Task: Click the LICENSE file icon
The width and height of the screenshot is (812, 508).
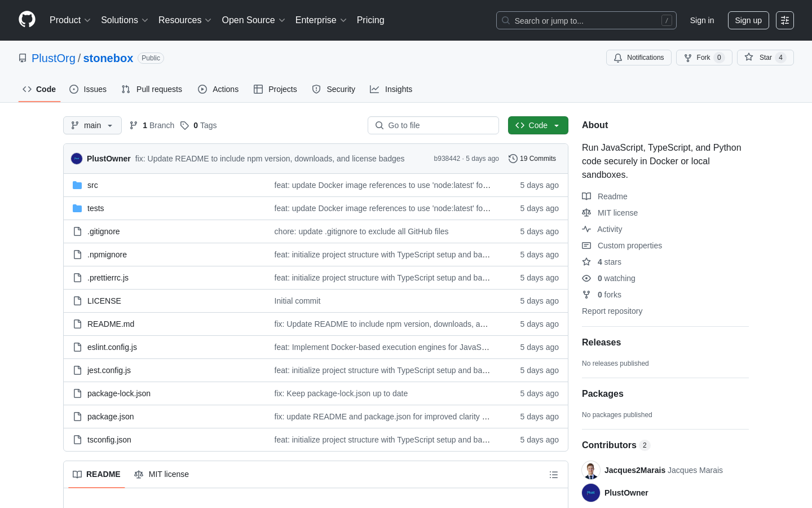Action: click(x=77, y=301)
